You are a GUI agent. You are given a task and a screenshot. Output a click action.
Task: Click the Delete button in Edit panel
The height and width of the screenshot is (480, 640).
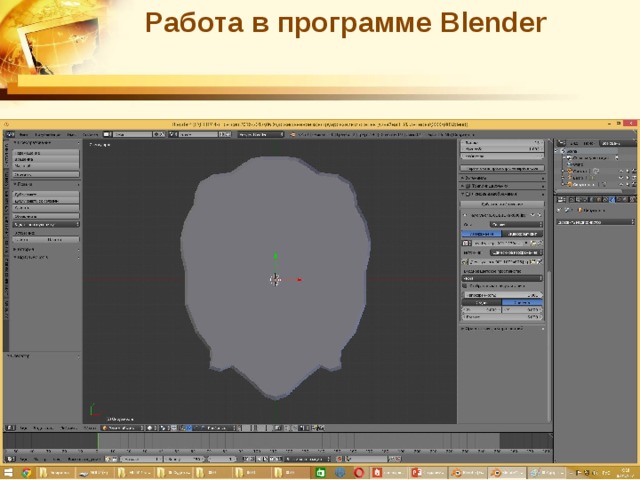[x=46, y=208]
